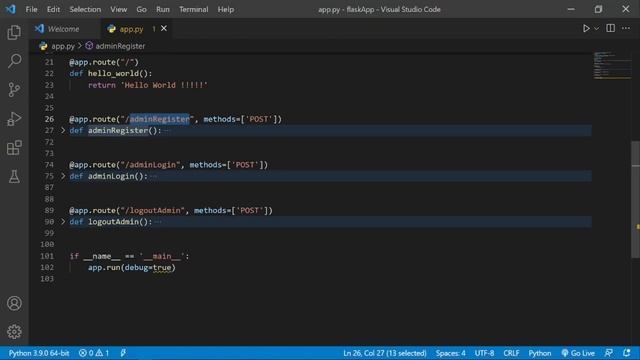Image resolution: width=640 pixels, height=360 pixels.
Task: Click the VS Code logo in title bar
Action: [11, 9]
